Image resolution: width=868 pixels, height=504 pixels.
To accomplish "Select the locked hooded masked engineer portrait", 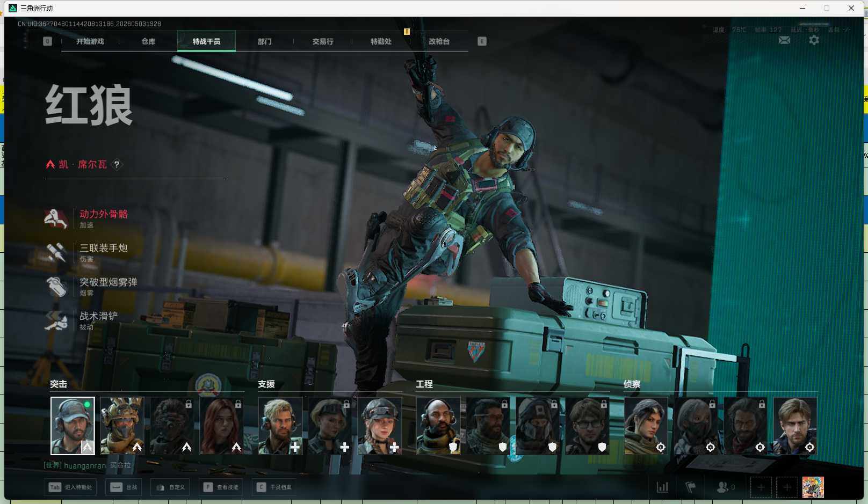I will click(x=538, y=426).
